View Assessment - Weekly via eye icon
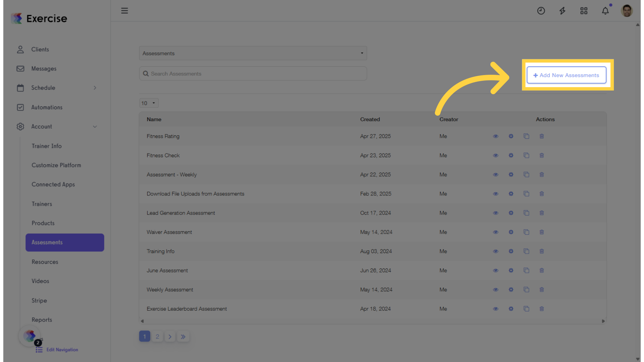Viewport: 644px width, 362px height. tap(495, 174)
